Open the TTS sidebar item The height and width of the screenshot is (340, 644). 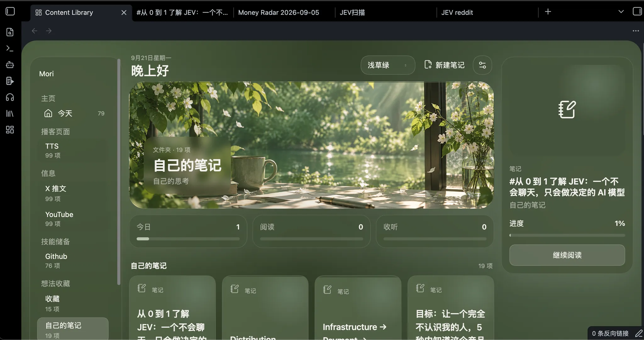73,150
